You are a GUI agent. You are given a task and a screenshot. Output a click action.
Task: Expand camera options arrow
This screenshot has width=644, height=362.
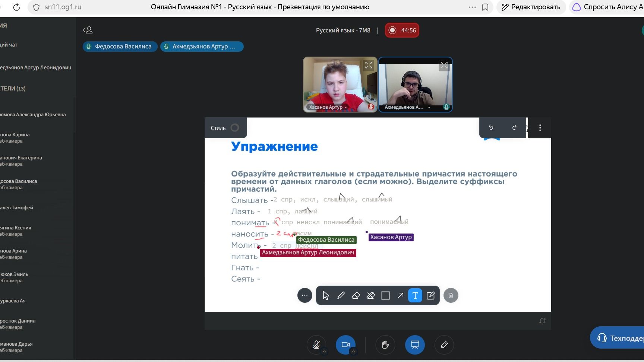click(x=353, y=351)
